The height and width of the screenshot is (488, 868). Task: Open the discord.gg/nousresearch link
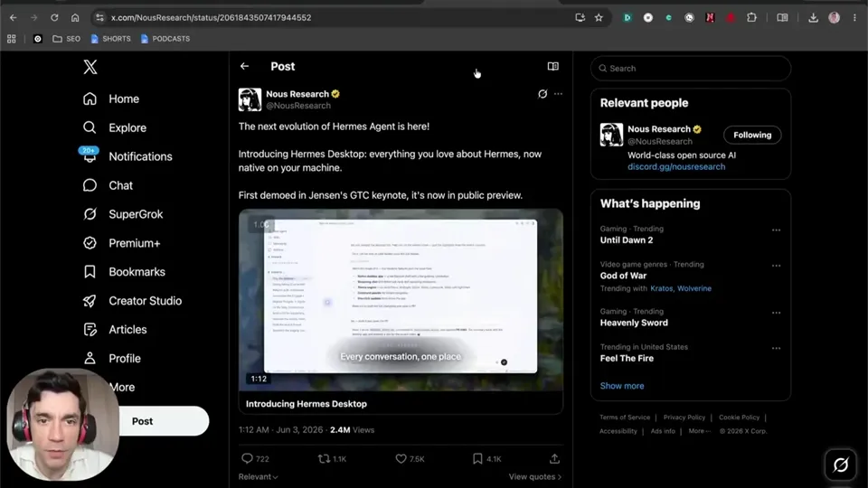click(676, 166)
